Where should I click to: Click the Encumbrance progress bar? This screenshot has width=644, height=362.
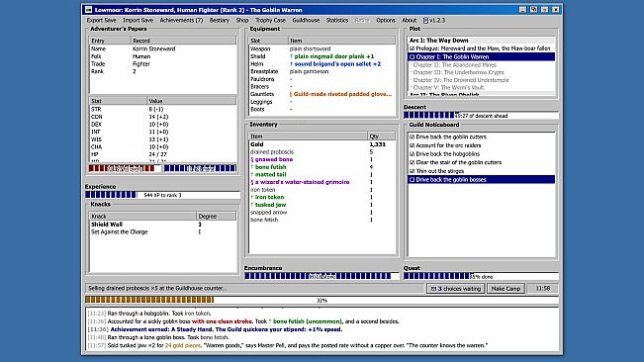(x=322, y=276)
